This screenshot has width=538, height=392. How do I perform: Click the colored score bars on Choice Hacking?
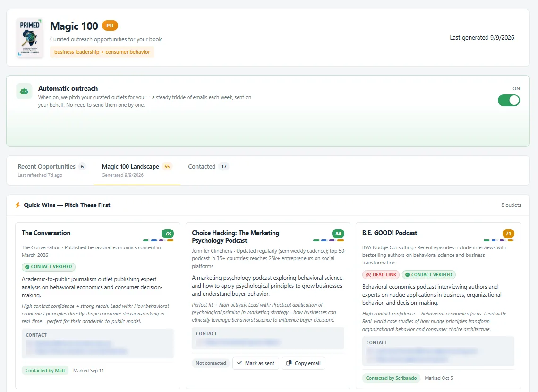[x=329, y=240]
